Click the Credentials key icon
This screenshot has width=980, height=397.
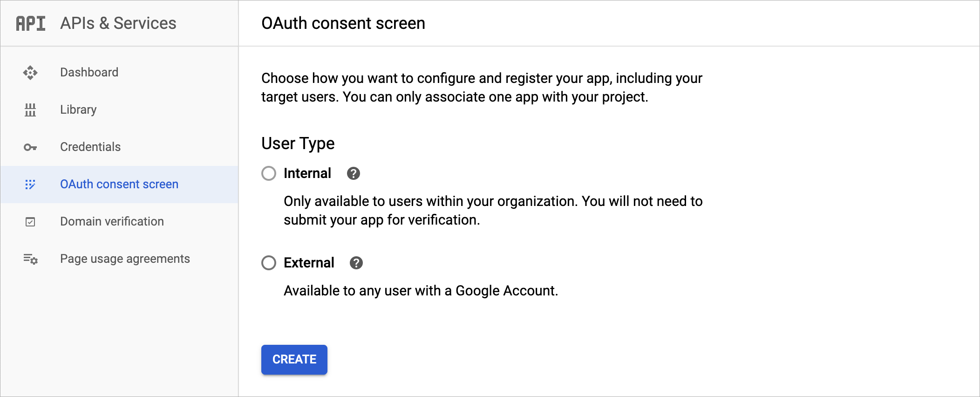[x=30, y=147]
